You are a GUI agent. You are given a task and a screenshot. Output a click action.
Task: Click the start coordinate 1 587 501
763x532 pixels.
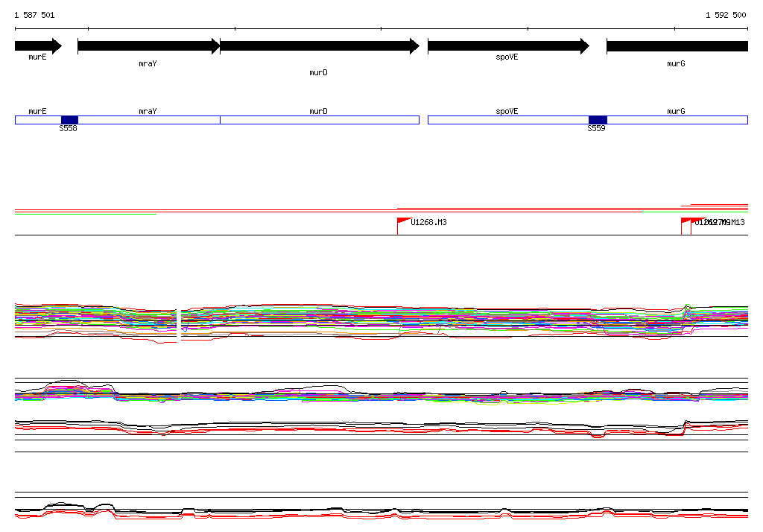click(x=34, y=15)
